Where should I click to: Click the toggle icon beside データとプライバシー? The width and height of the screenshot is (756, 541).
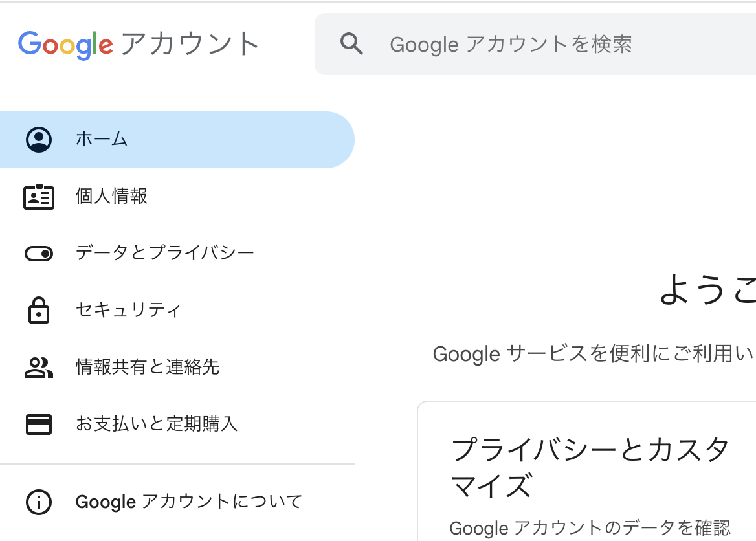click(x=39, y=254)
